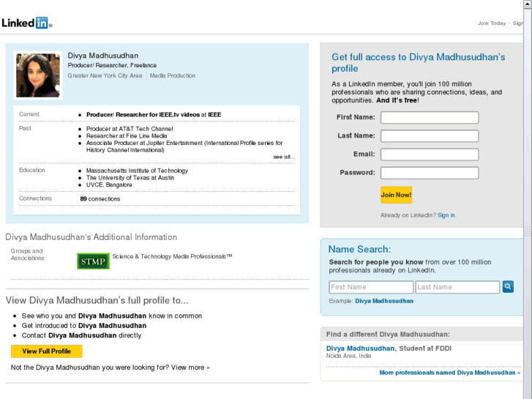Click Researcher at Fine Line Media
Image resolution: width=532 pixels, height=399 pixels.
pyautogui.click(x=126, y=136)
